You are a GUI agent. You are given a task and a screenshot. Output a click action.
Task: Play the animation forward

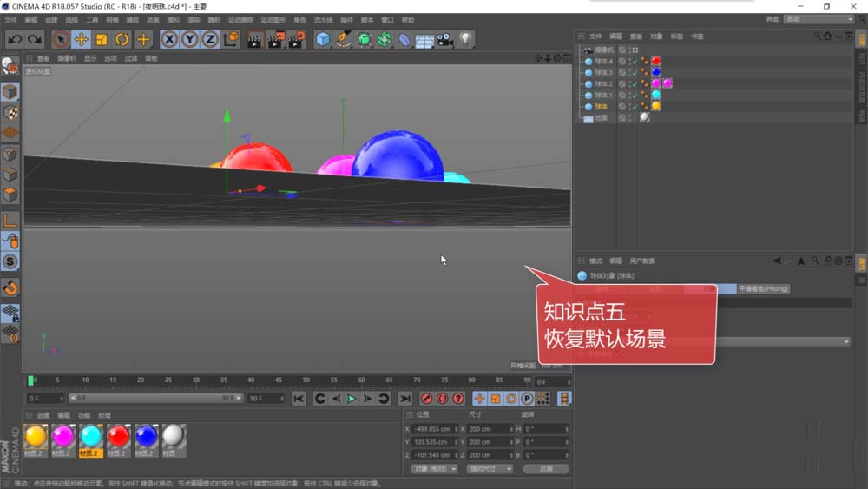(352, 399)
